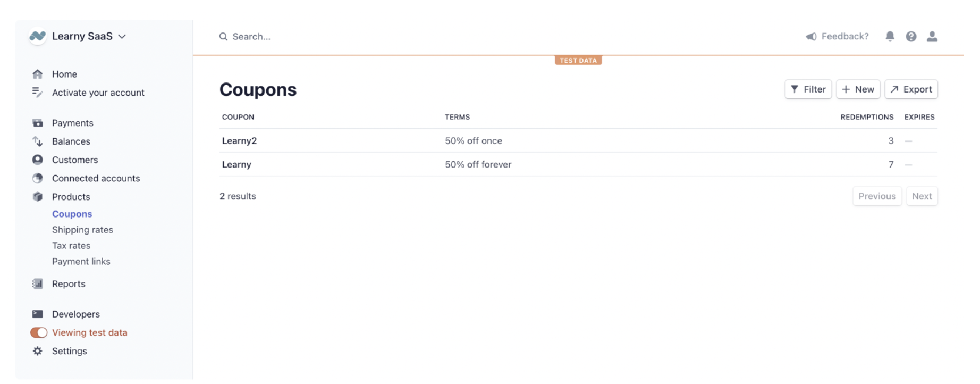Click the Reports chart icon
This screenshot has width=980, height=384.
[x=37, y=283]
